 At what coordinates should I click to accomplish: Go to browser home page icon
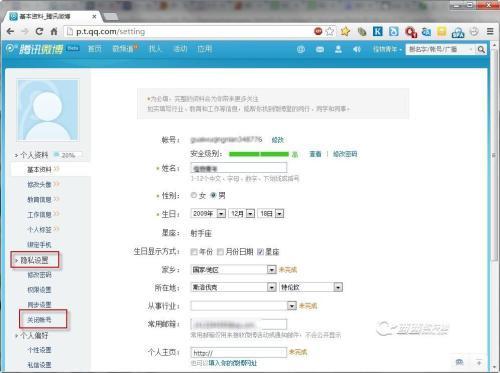[54, 31]
